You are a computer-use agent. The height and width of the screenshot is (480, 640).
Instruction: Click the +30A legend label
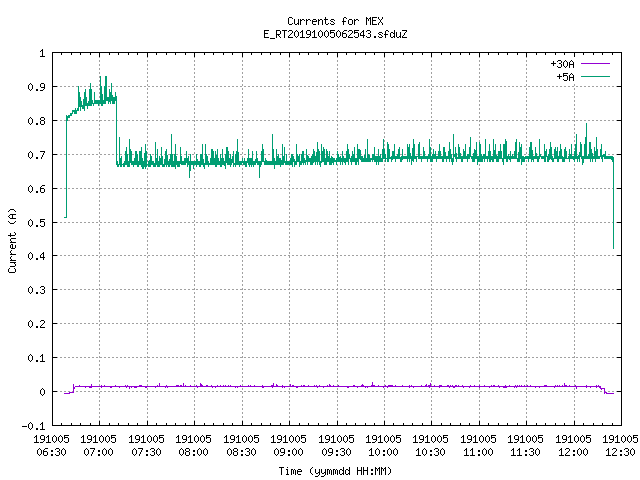tap(562, 64)
